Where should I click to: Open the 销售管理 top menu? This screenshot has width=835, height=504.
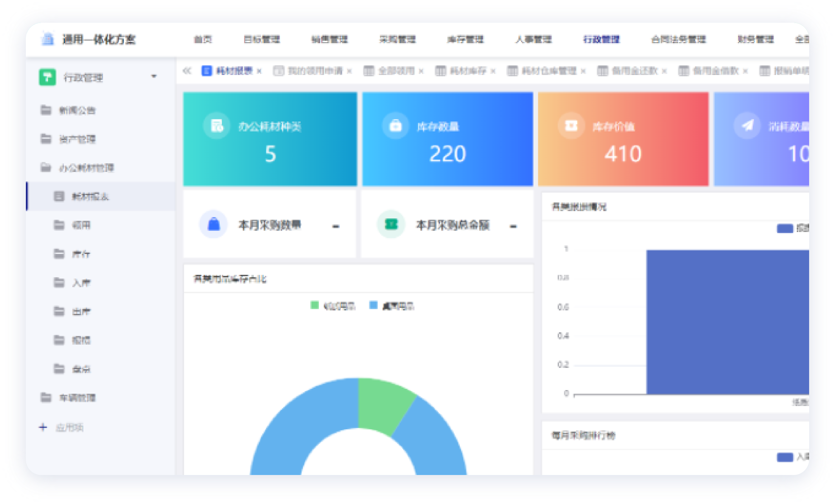point(329,39)
